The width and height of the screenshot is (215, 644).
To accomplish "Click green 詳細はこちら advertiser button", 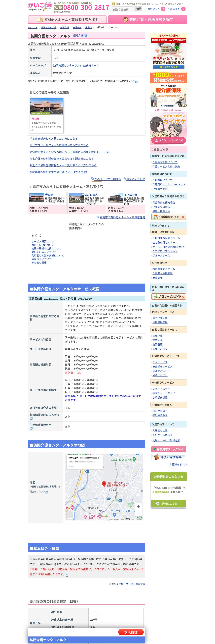I will point(168,504).
